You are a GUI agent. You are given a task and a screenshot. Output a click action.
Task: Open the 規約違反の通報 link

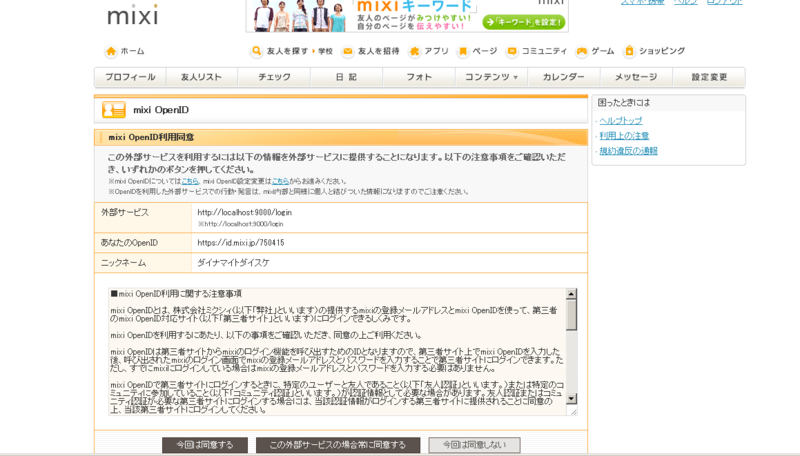coord(629,151)
